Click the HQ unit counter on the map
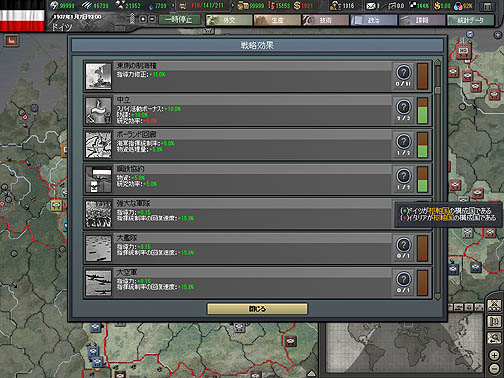Image resolution: width=504 pixels, height=378 pixels. tap(463, 51)
